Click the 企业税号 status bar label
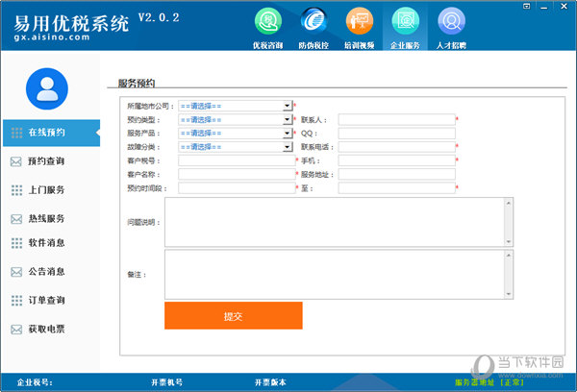Viewport: 577px width, 392px height. tap(35, 382)
